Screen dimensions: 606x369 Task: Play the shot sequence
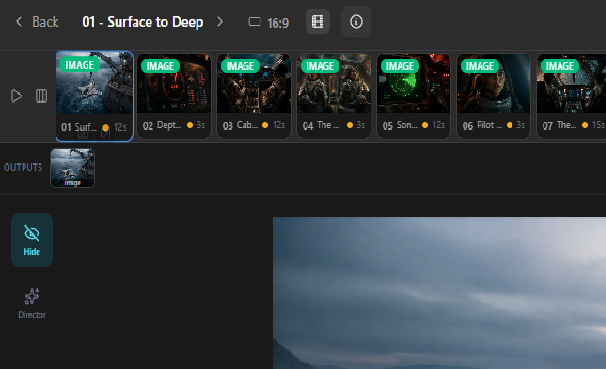click(x=16, y=96)
